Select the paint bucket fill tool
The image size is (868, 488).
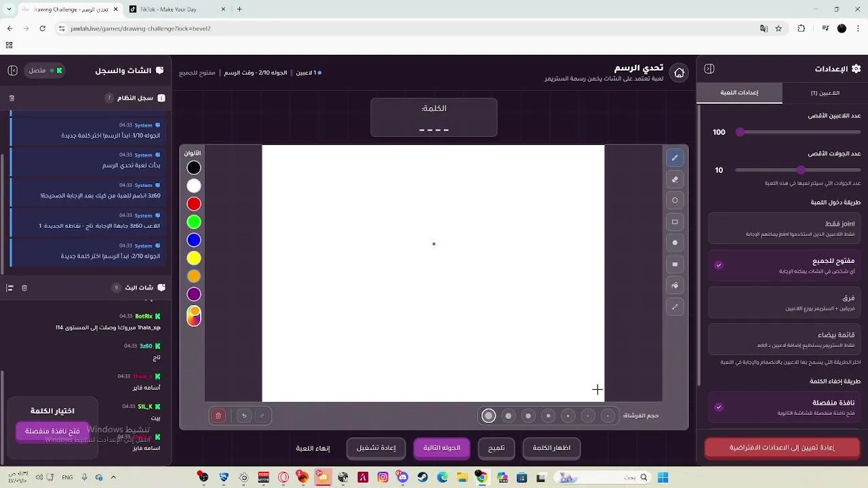coord(675,285)
